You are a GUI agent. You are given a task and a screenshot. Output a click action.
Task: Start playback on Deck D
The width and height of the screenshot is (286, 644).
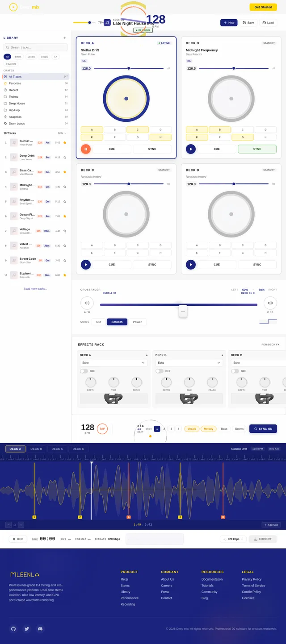coord(191,265)
